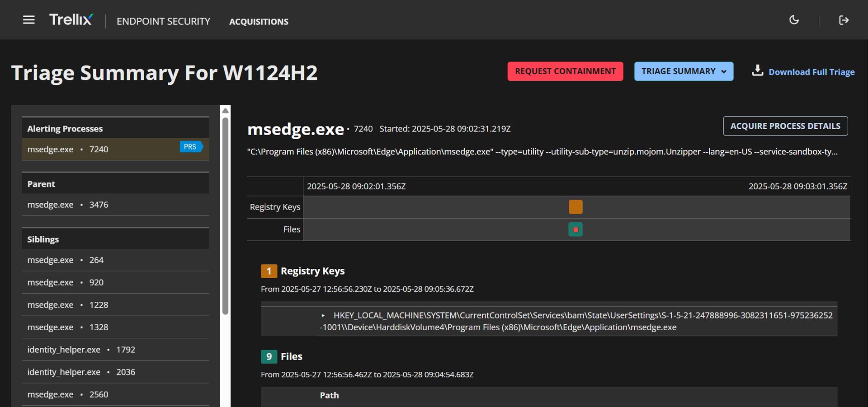Click Triage Summary For W1124H2 title
The image size is (868, 407).
coord(164,73)
